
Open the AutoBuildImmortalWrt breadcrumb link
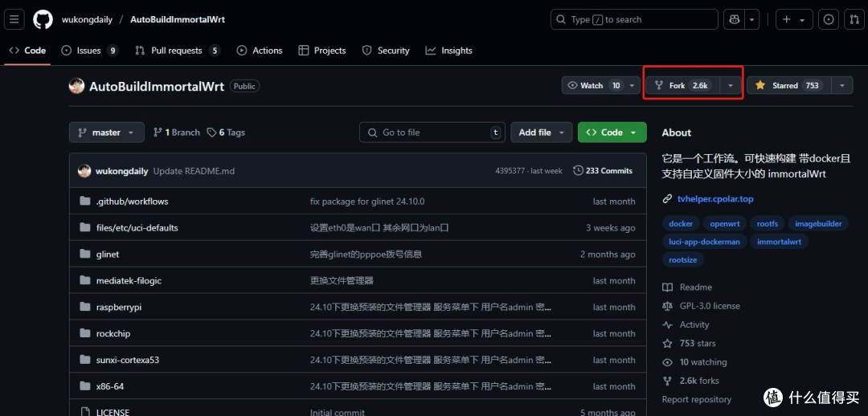point(177,19)
